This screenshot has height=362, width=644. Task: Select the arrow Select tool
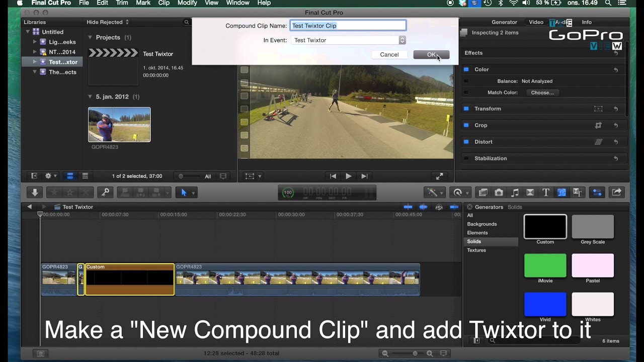[x=184, y=192]
